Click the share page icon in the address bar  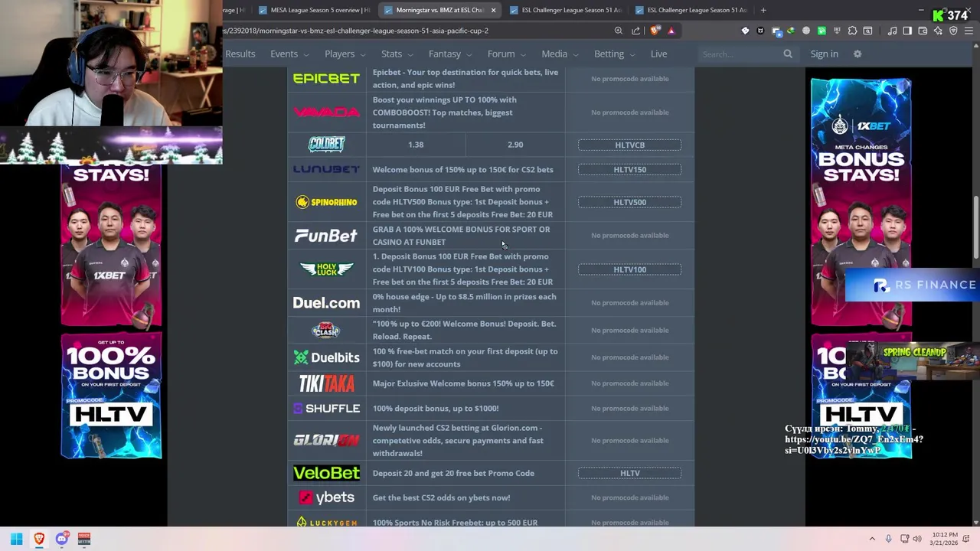(635, 31)
